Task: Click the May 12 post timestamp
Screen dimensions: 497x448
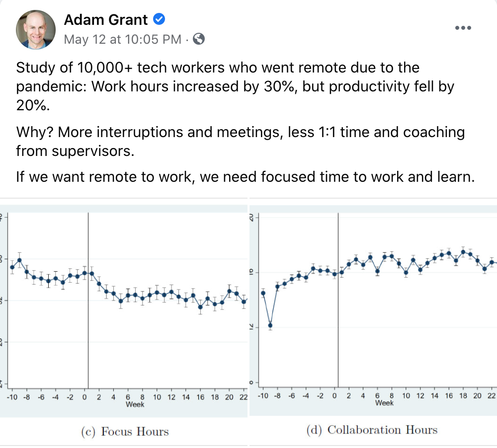Action: (x=122, y=39)
